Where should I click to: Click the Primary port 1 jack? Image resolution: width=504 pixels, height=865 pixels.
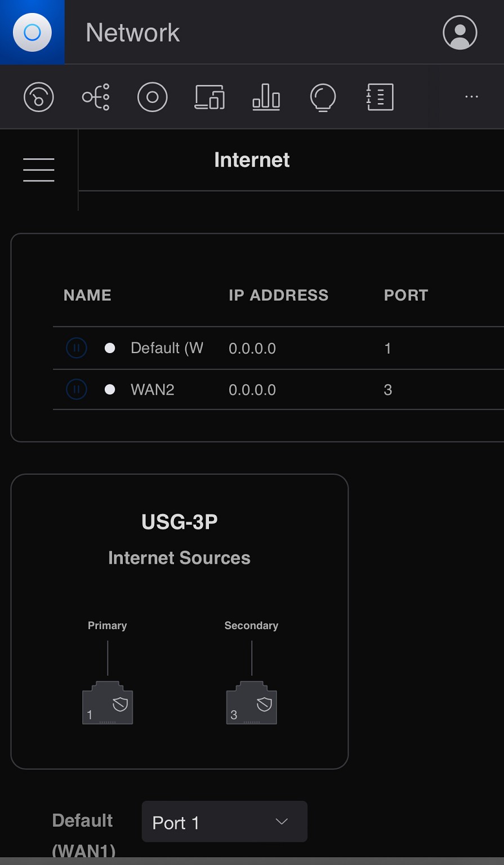point(108,703)
